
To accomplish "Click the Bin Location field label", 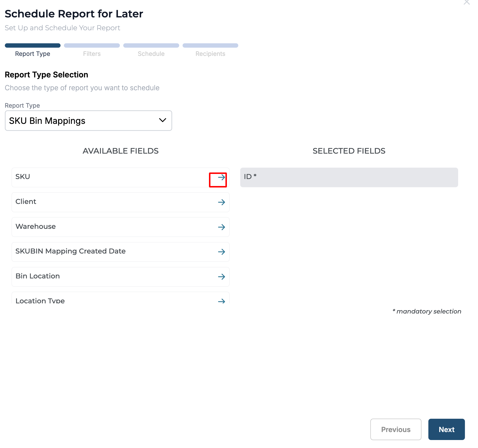I will pos(38,276).
